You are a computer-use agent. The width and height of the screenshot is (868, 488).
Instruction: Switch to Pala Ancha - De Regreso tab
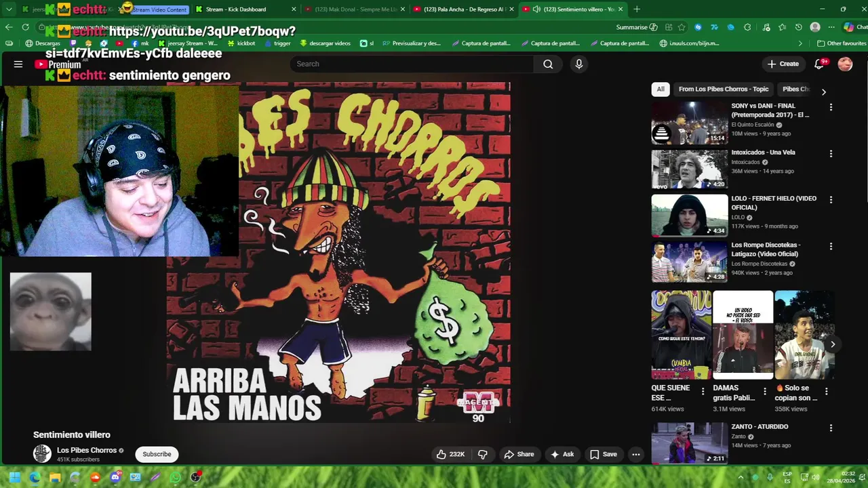pyautogui.click(x=463, y=9)
